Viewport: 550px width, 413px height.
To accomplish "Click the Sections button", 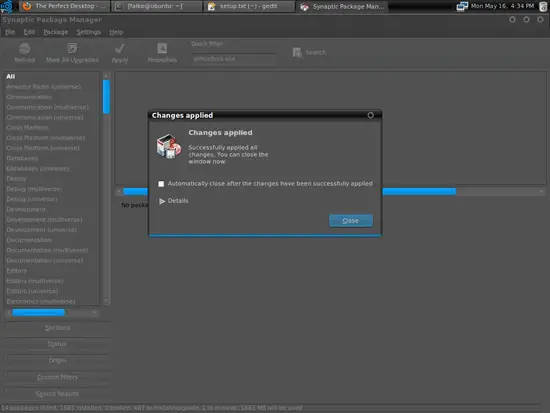I will click(58, 328).
